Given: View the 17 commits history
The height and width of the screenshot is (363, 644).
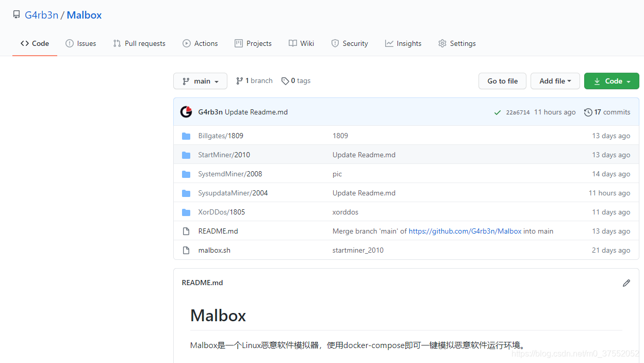Looking at the screenshot, I should [x=607, y=112].
